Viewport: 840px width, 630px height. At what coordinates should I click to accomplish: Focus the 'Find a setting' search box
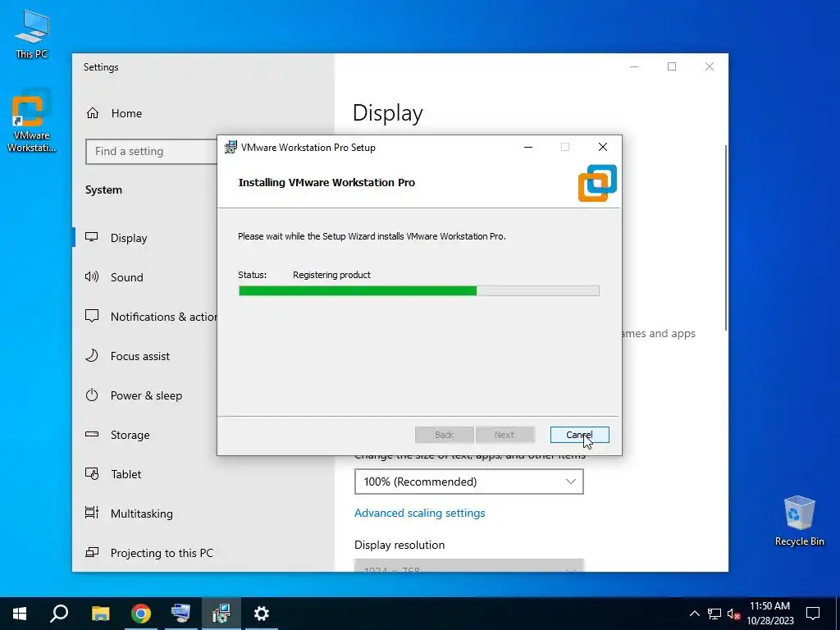click(151, 152)
